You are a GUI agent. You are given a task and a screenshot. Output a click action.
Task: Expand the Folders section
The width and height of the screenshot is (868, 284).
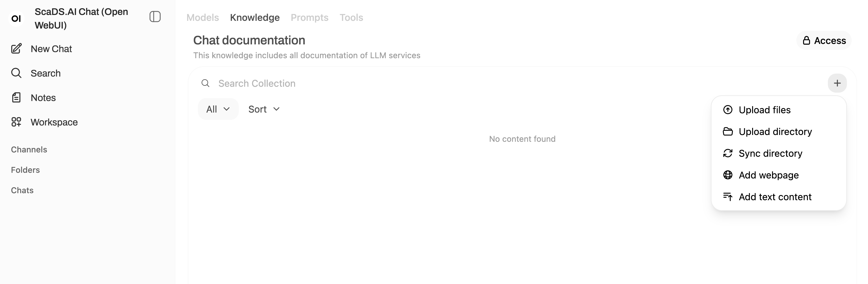coord(25,170)
